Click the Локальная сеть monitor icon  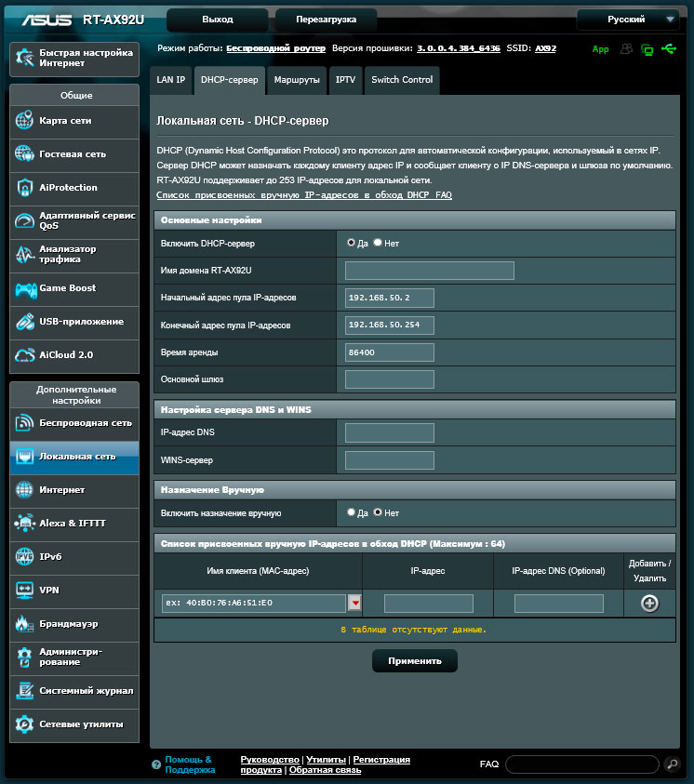(24, 457)
